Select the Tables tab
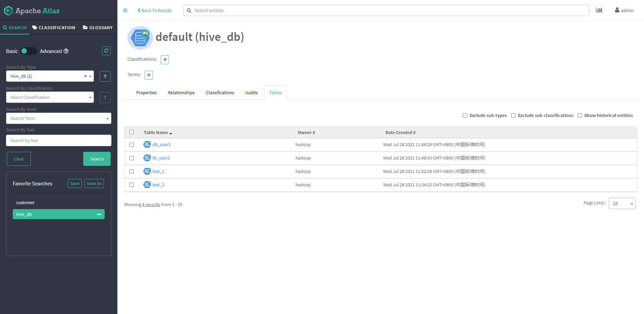This screenshot has width=644, height=314. (275, 92)
